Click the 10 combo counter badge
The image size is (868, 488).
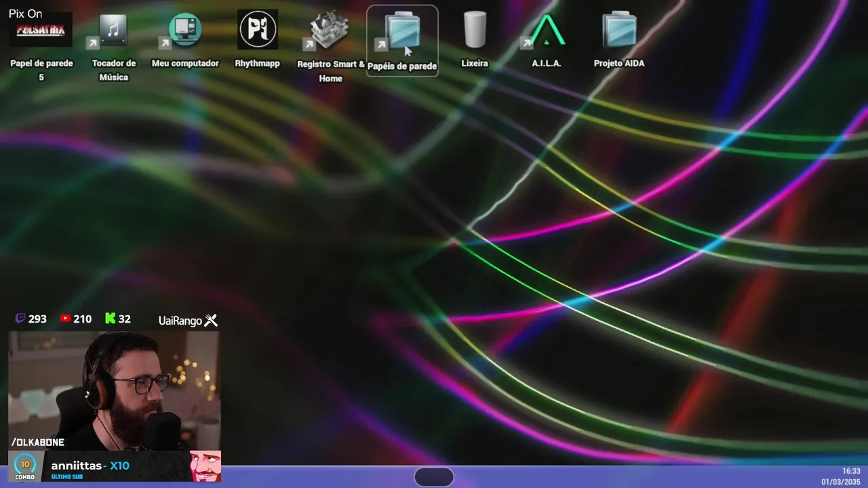pos(25,466)
